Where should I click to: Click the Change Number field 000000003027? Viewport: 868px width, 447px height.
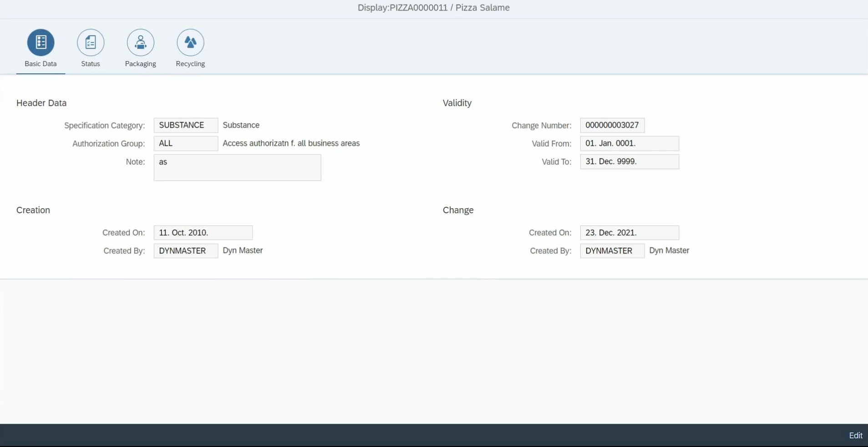coord(612,125)
